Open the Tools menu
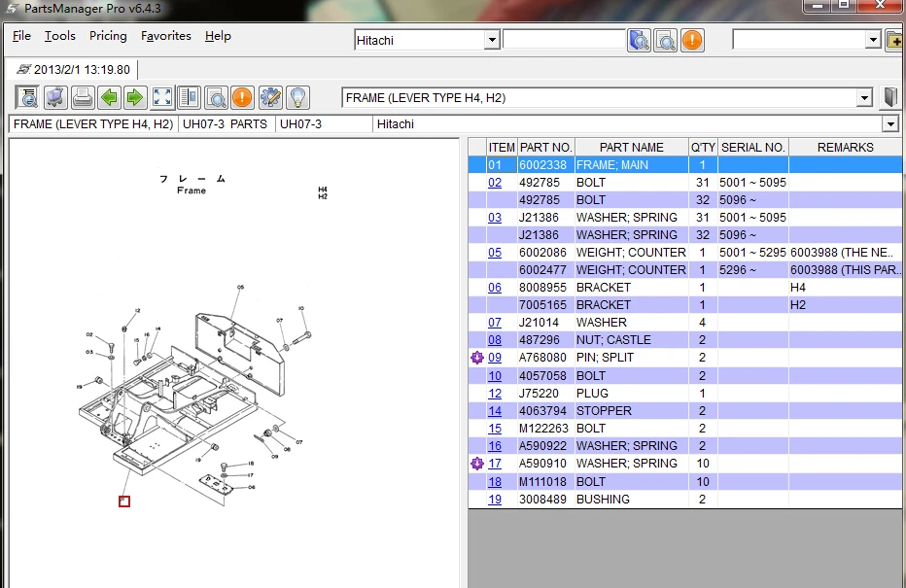This screenshot has width=906, height=588. (x=60, y=36)
